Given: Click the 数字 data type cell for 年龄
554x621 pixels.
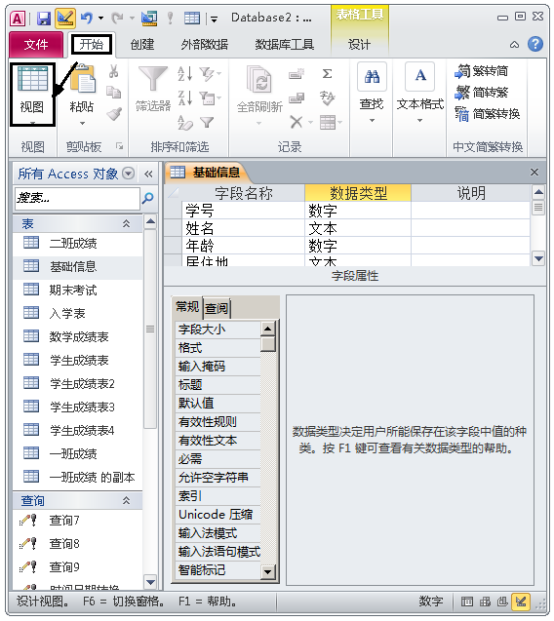Looking at the screenshot, I should point(358,246).
